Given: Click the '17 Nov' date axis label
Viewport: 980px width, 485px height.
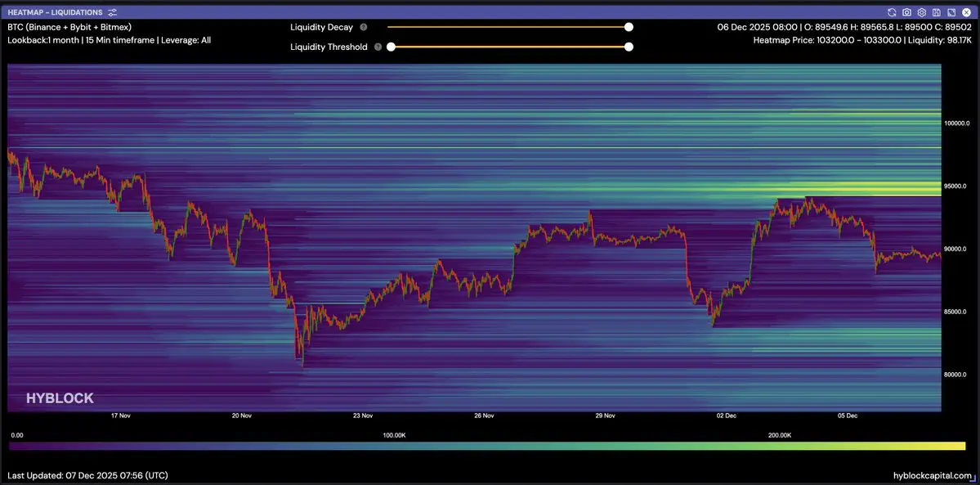Looking at the screenshot, I should tap(120, 415).
